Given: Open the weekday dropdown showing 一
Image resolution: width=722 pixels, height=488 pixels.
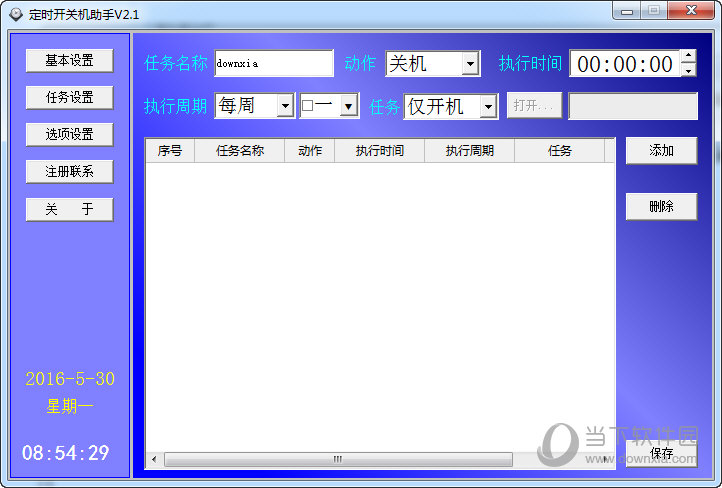Looking at the screenshot, I should pos(349,106).
